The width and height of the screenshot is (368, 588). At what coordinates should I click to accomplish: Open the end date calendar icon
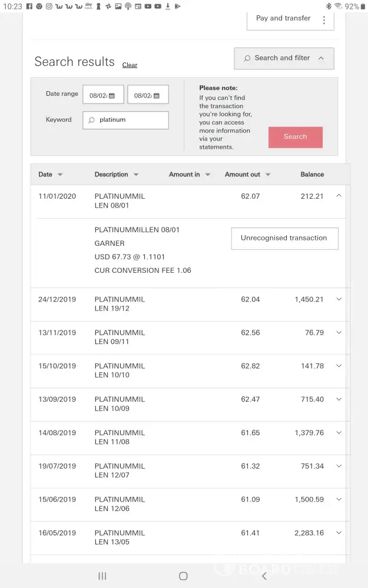[x=156, y=95]
